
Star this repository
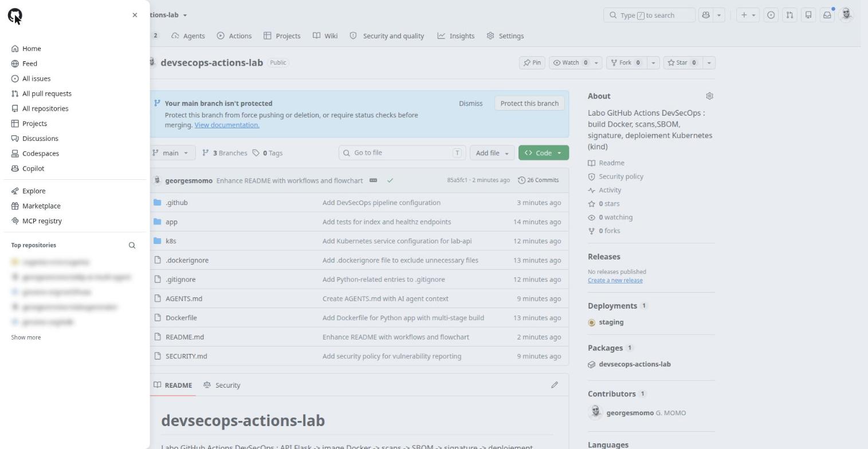(x=682, y=62)
